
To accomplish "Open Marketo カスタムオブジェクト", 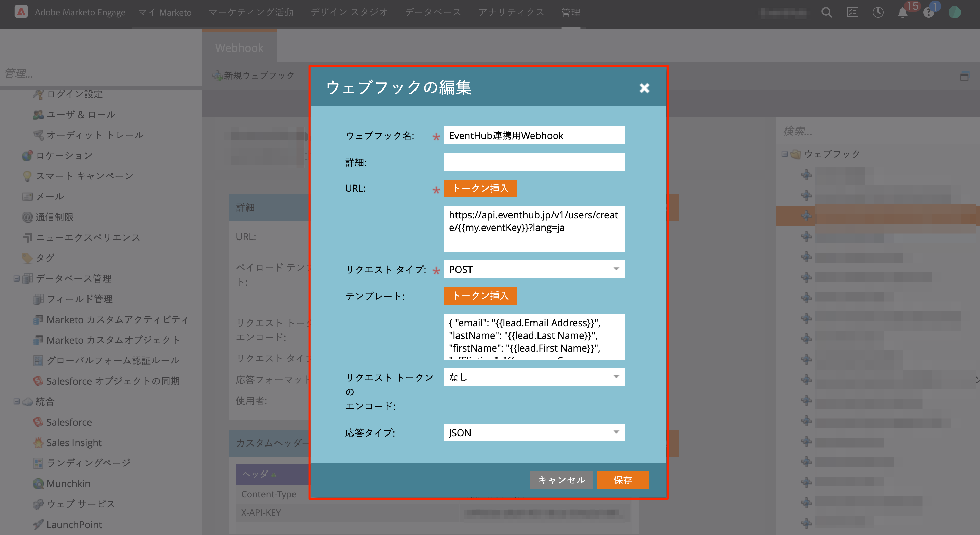I will coord(113,340).
